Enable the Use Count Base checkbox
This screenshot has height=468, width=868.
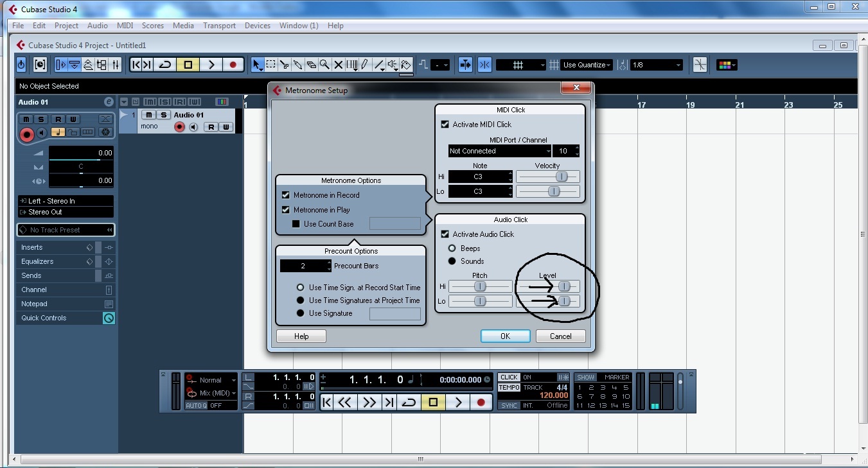296,223
